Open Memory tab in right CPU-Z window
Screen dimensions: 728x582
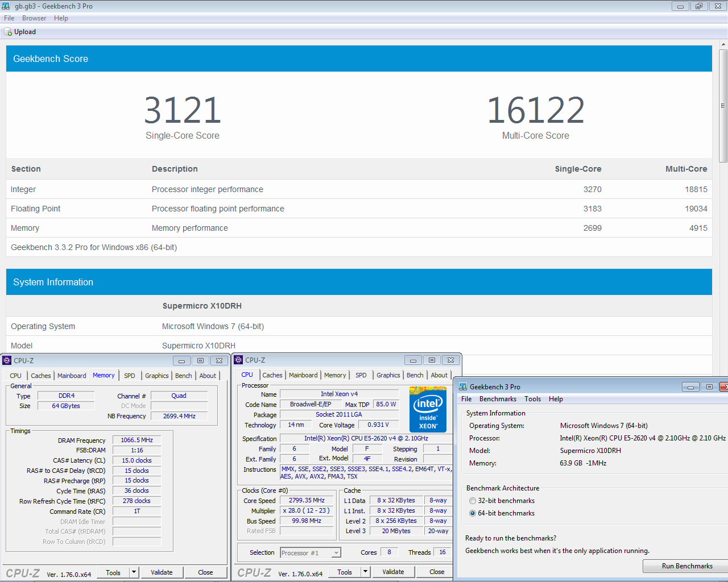pos(335,375)
